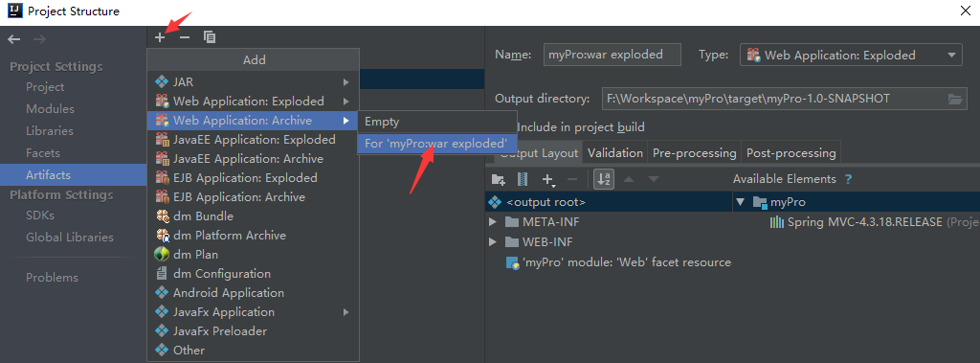Expand the WEB-INF folder node
980x363 pixels.
pyautogui.click(x=493, y=242)
